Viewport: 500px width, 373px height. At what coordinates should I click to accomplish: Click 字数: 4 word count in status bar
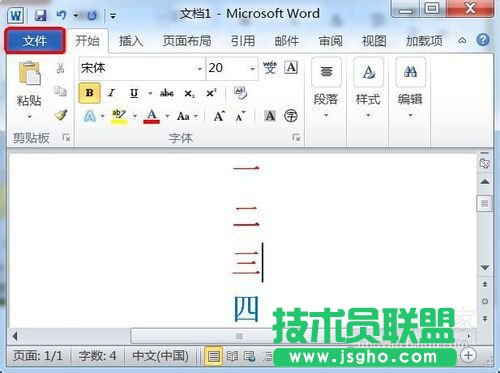(x=97, y=356)
